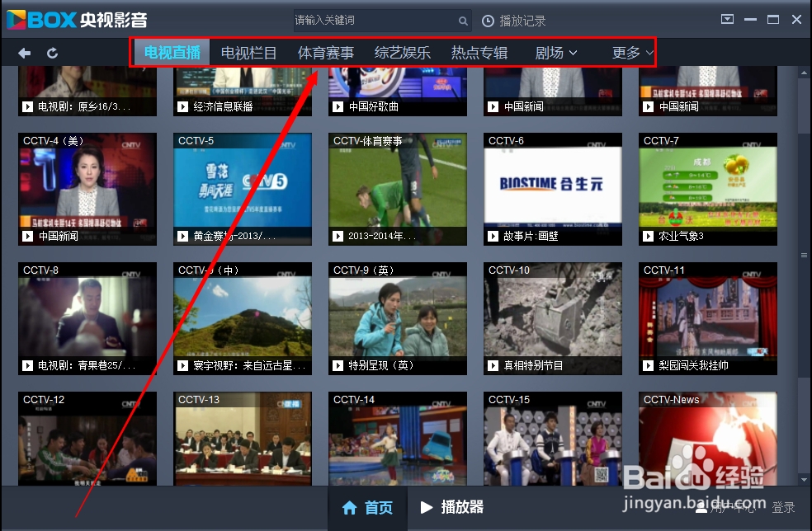812x531 pixels.
Task: Open the CCTV-10 channel thumbnail
Action: pyautogui.click(x=553, y=318)
